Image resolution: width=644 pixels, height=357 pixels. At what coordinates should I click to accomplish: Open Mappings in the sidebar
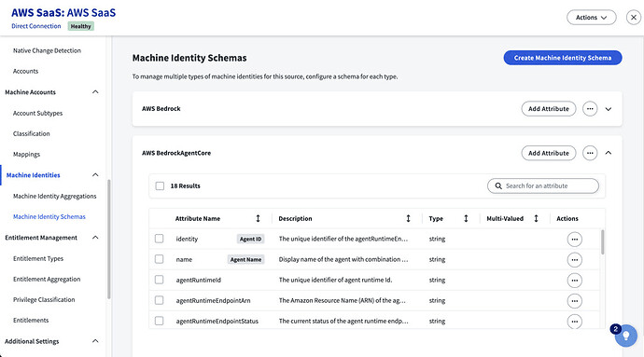click(26, 155)
